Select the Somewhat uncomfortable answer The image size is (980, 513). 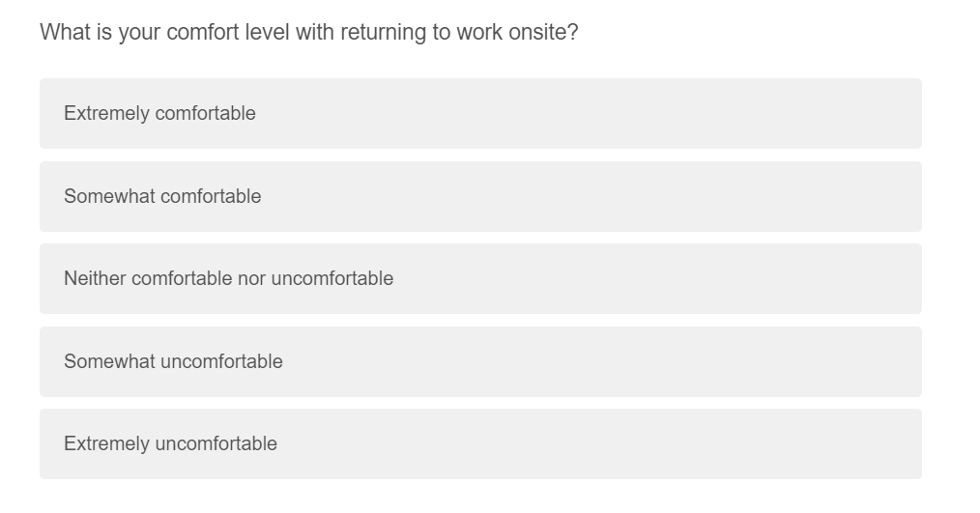[x=480, y=361]
